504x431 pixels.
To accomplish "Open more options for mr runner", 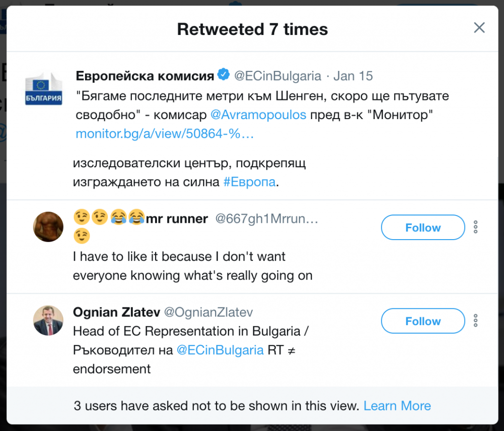I will [475, 227].
